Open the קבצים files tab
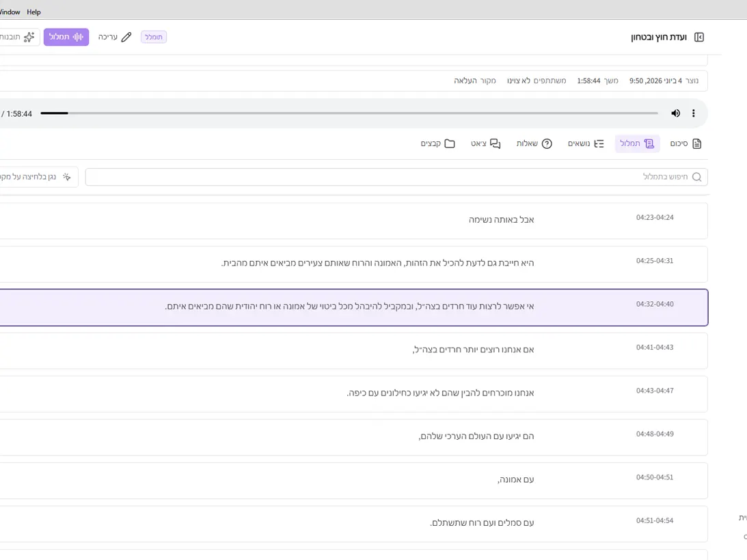Viewport: 747px width, 560px height. (438, 144)
